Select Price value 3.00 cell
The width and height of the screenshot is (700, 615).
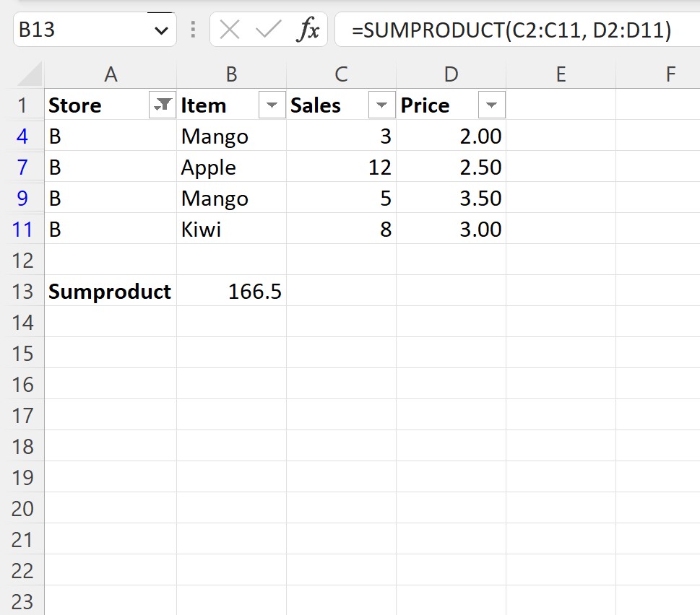451,230
